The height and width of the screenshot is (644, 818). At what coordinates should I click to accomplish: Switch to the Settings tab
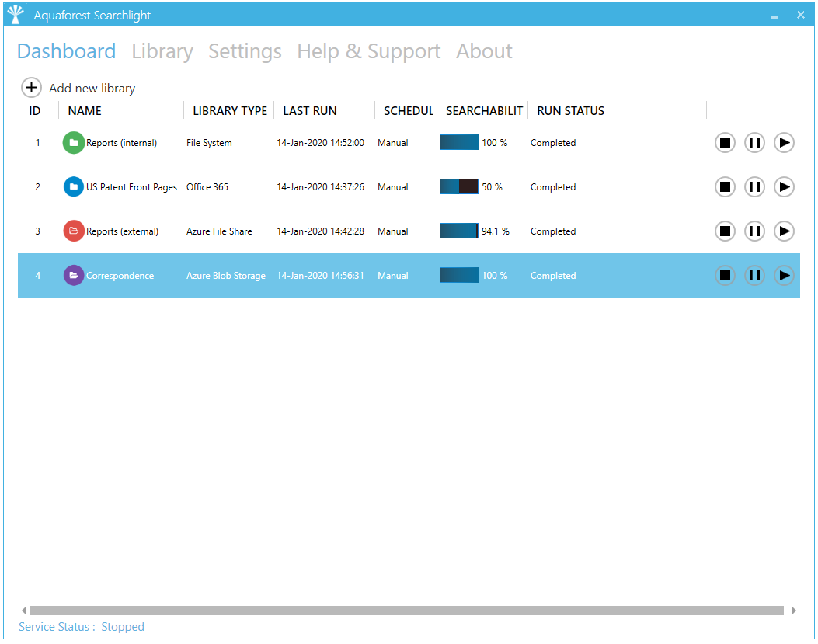pyautogui.click(x=245, y=51)
